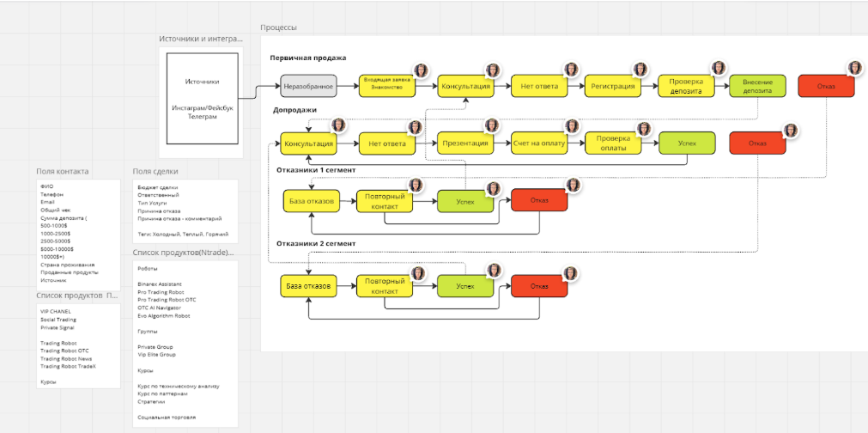Click the Evo Algorithm Robot line
Viewport: 868px width, 433px height.
coord(163,315)
